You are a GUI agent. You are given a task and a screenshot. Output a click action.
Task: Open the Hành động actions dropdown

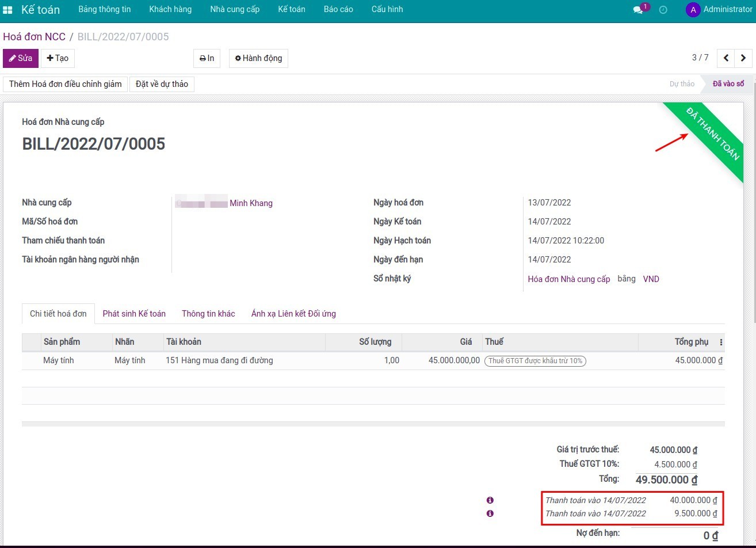258,58
